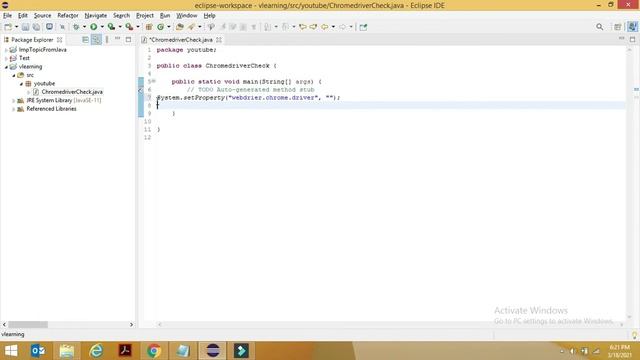Open the Coverage dropdown arrow
The height and width of the screenshot is (360, 640).
tap(120, 27)
